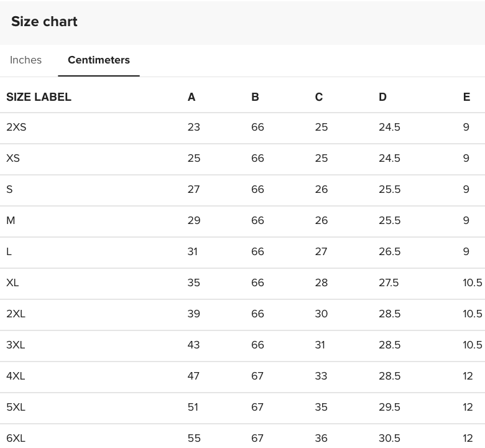Click the column B header
The height and width of the screenshot is (448, 485).
[x=255, y=97]
